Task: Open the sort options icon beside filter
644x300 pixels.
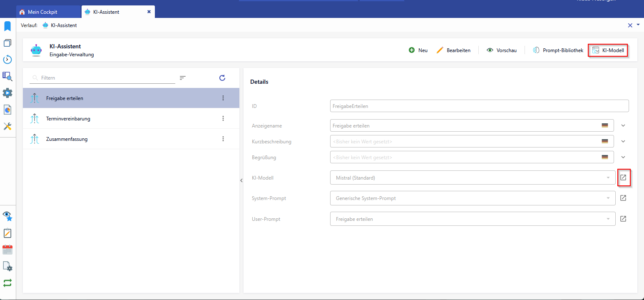Action: pos(183,78)
